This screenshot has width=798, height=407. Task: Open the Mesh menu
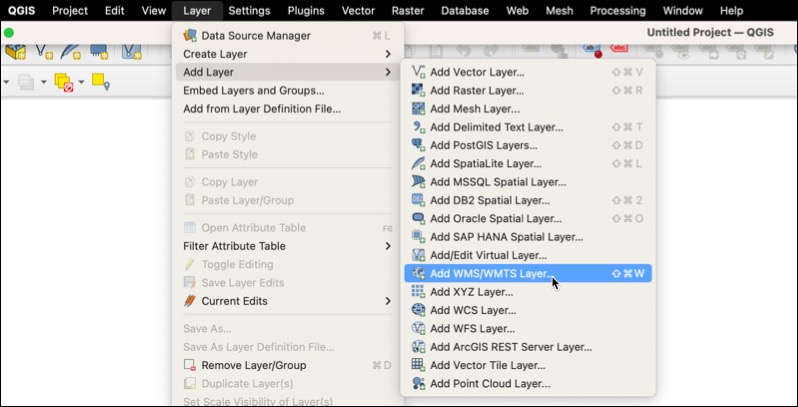(x=559, y=11)
